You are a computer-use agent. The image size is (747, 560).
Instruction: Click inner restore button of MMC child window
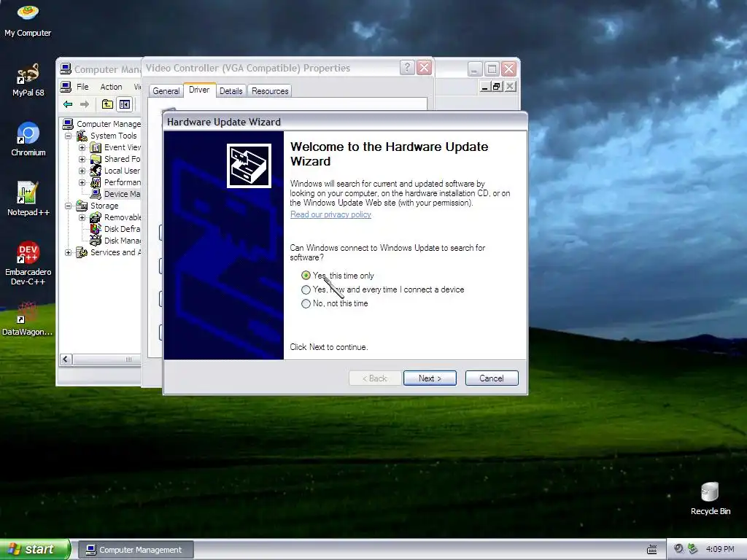point(497,86)
